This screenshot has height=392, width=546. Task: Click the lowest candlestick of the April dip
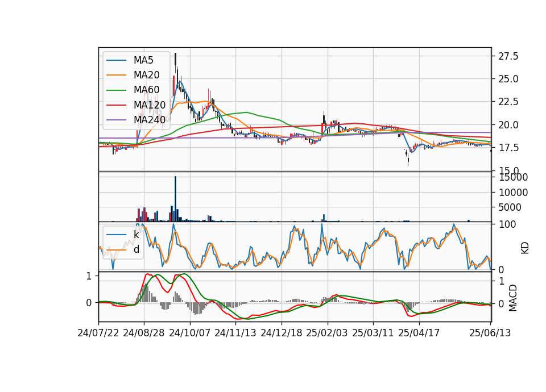pyautogui.click(x=408, y=161)
